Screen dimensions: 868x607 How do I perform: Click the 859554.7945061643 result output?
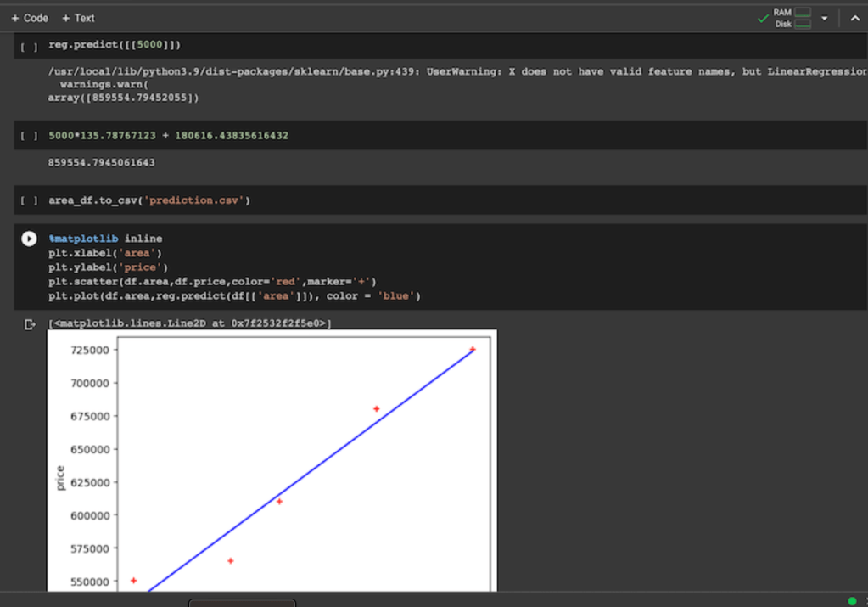[102, 162]
